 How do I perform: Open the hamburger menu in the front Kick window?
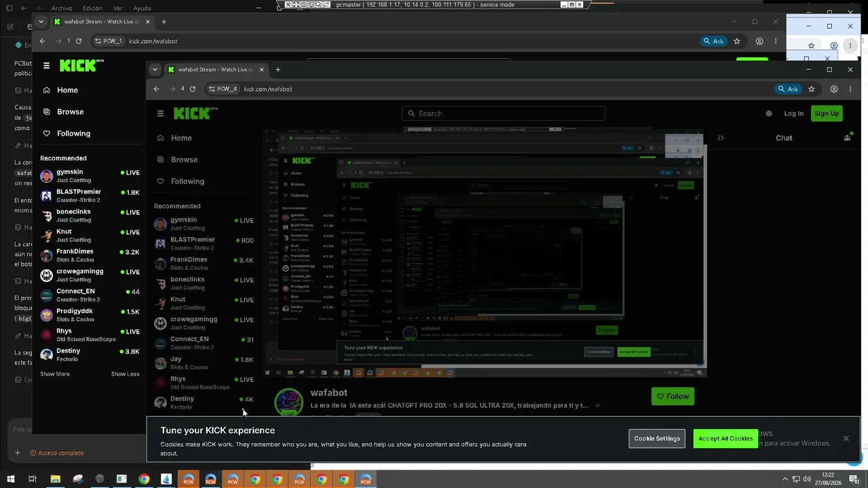coord(160,113)
